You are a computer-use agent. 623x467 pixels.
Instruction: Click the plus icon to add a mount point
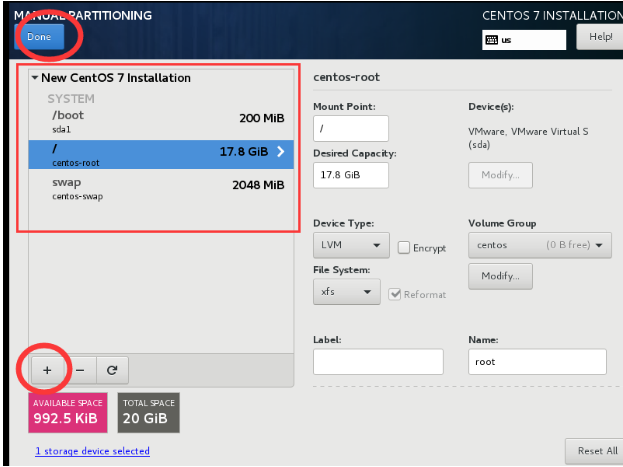pyautogui.click(x=47, y=370)
